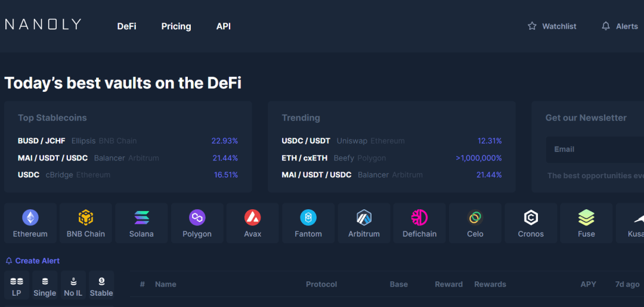644x307 pixels.
Task: Pick the Avax chain icon
Action: 253,218
